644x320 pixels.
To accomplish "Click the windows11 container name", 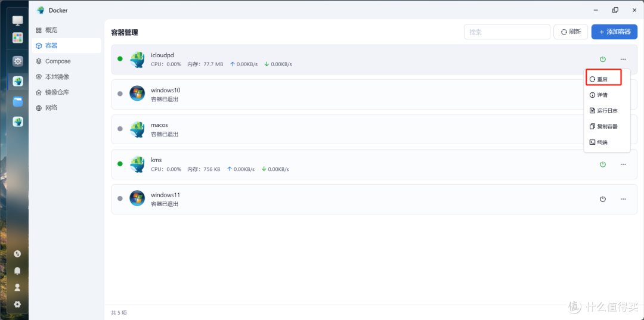I will pyautogui.click(x=166, y=195).
